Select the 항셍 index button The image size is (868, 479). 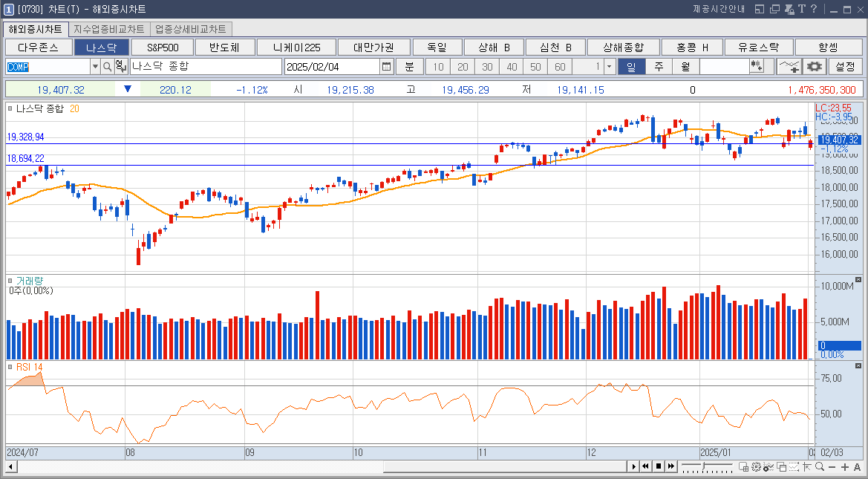[828, 48]
